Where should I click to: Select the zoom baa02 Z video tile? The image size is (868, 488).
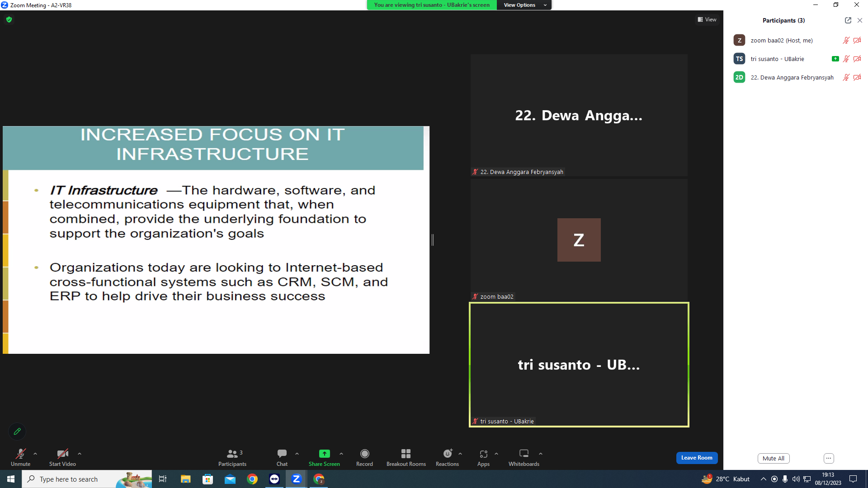click(579, 240)
